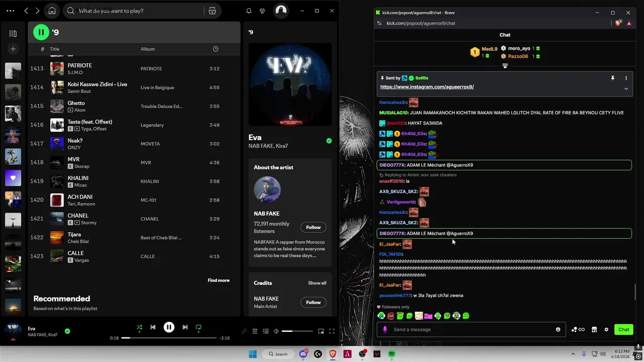Click Eva album cover in Now Playing panel
Screen dimensions: 644x362
(x=290, y=84)
